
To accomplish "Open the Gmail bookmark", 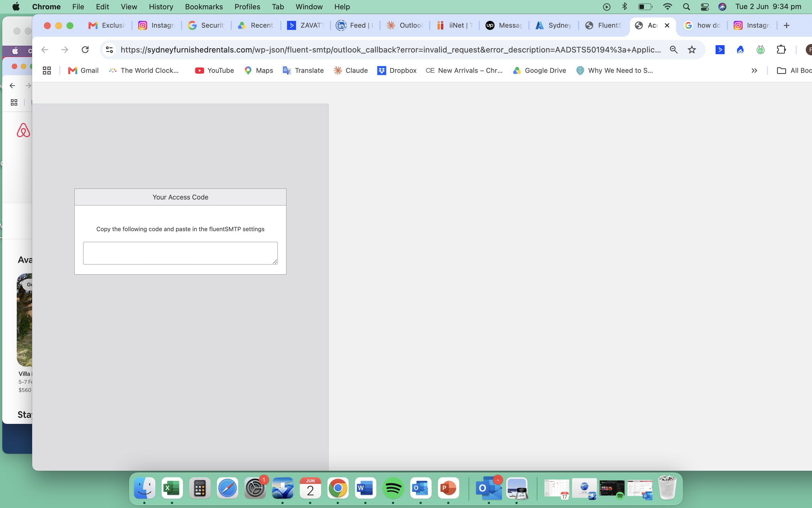I will pos(83,71).
